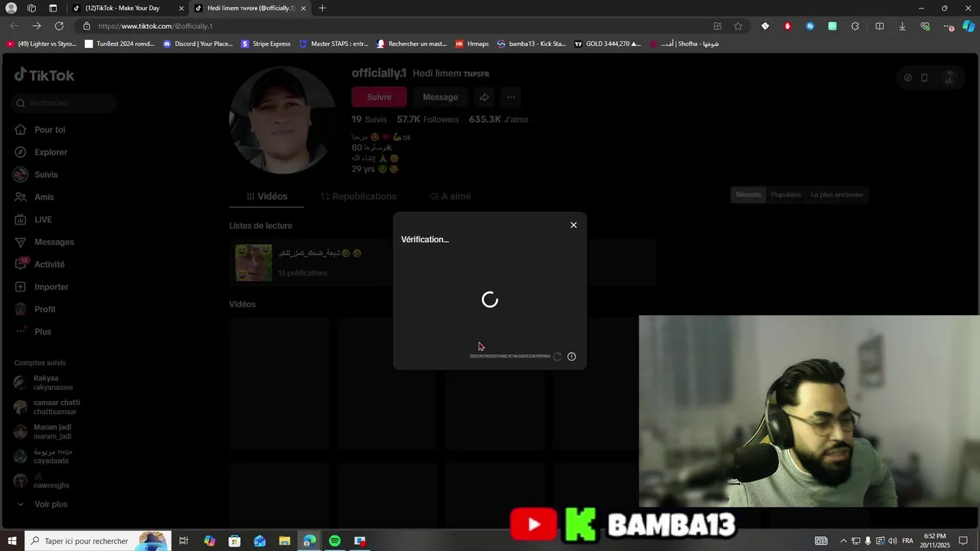Sort videos by Récents
980x551 pixels.
pyautogui.click(x=748, y=194)
